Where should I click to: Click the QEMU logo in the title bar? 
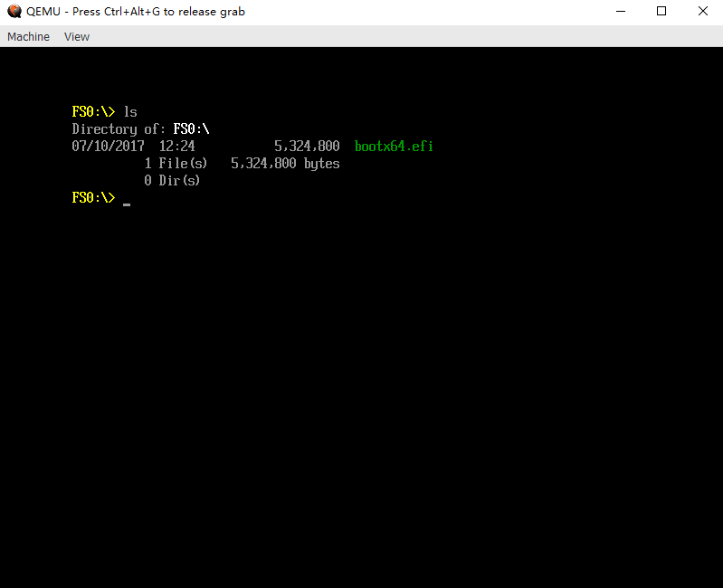14,11
